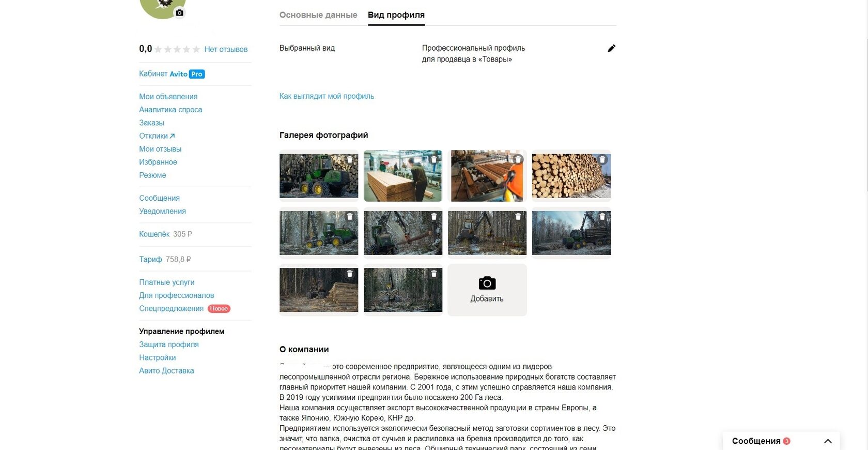
Task: Open Заказы section
Action: pyautogui.click(x=151, y=123)
